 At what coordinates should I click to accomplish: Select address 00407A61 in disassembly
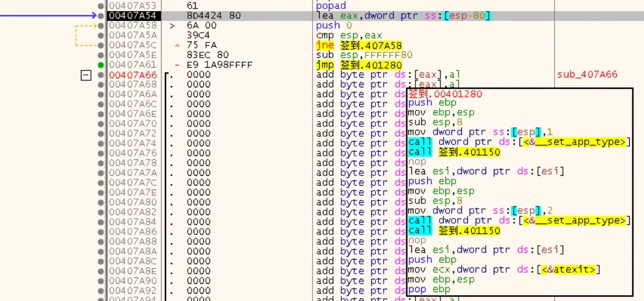(x=132, y=65)
